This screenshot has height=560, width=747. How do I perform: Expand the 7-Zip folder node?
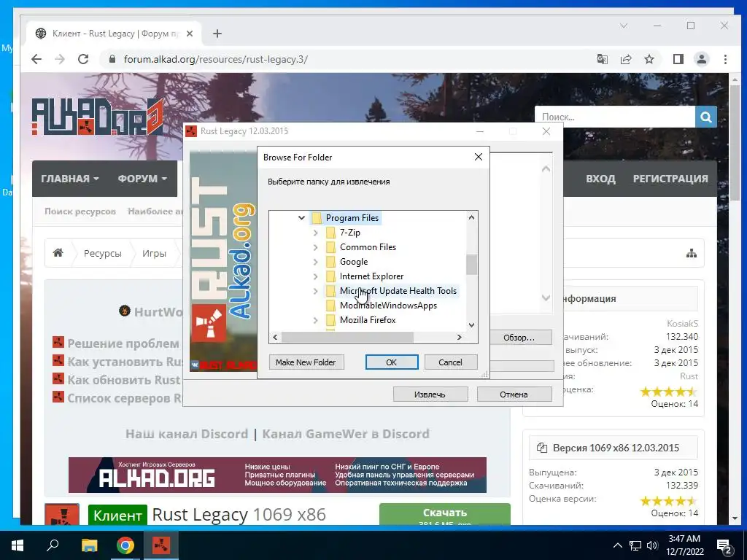[315, 233]
